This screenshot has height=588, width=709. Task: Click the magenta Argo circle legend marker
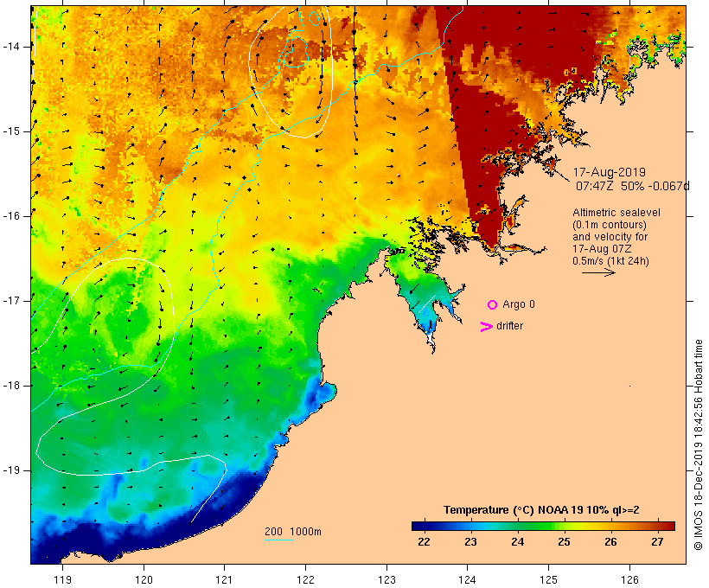point(493,305)
